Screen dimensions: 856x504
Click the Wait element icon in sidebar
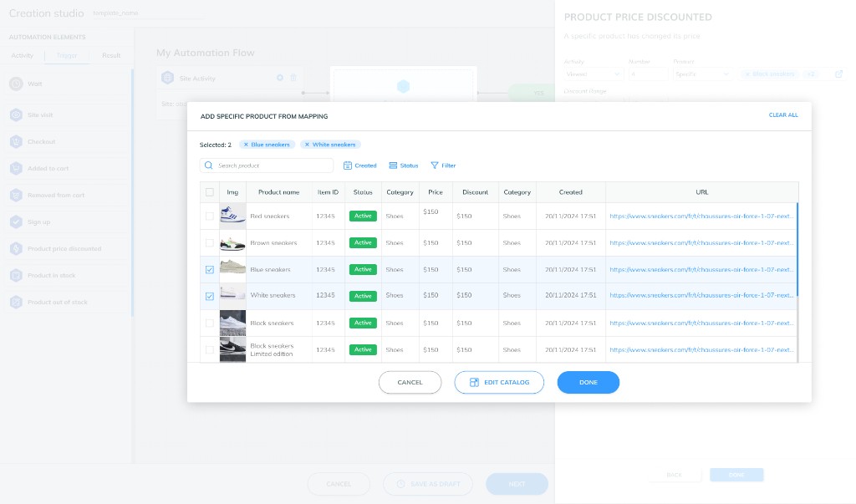17,84
